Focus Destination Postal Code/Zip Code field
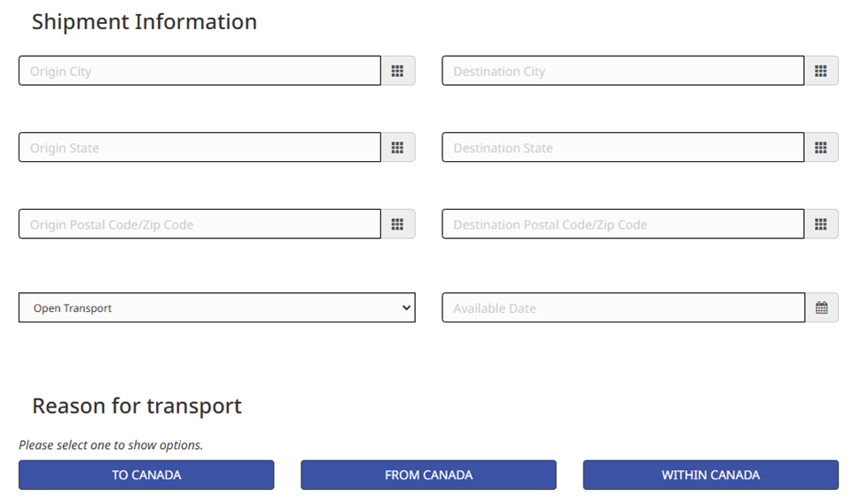The height and width of the screenshot is (504, 868). pos(622,224)
